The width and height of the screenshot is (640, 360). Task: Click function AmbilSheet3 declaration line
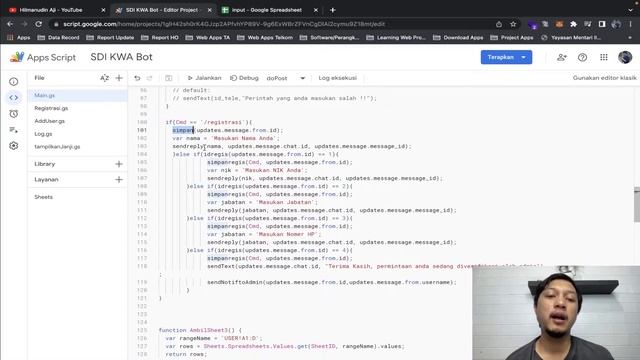tap(200, 330)
